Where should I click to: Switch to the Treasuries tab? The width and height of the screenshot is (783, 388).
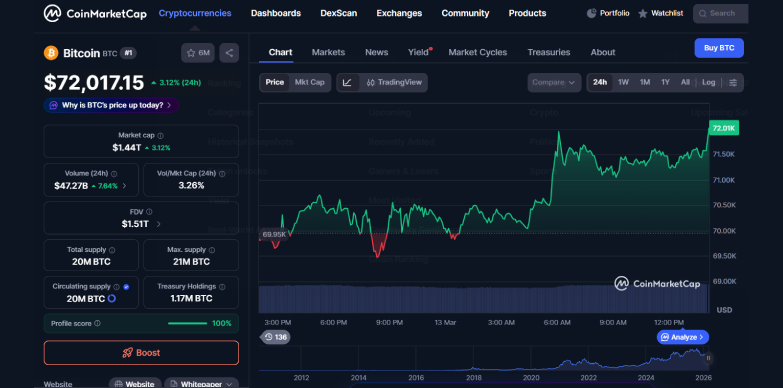point(549,52)
